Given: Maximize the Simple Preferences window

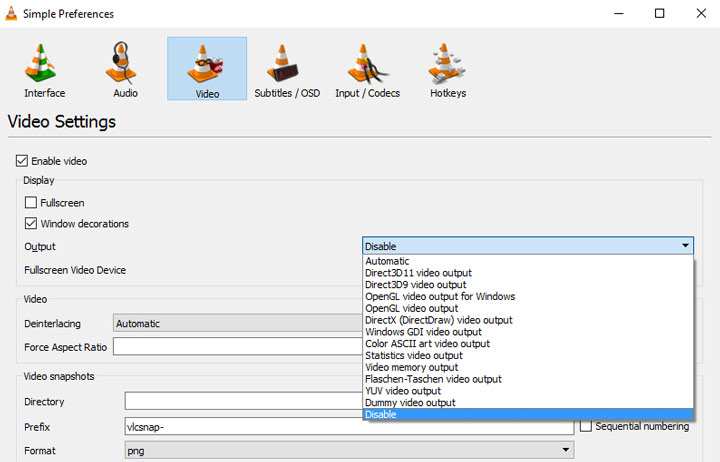Looking at the screenshot, I should coord(659,13).
